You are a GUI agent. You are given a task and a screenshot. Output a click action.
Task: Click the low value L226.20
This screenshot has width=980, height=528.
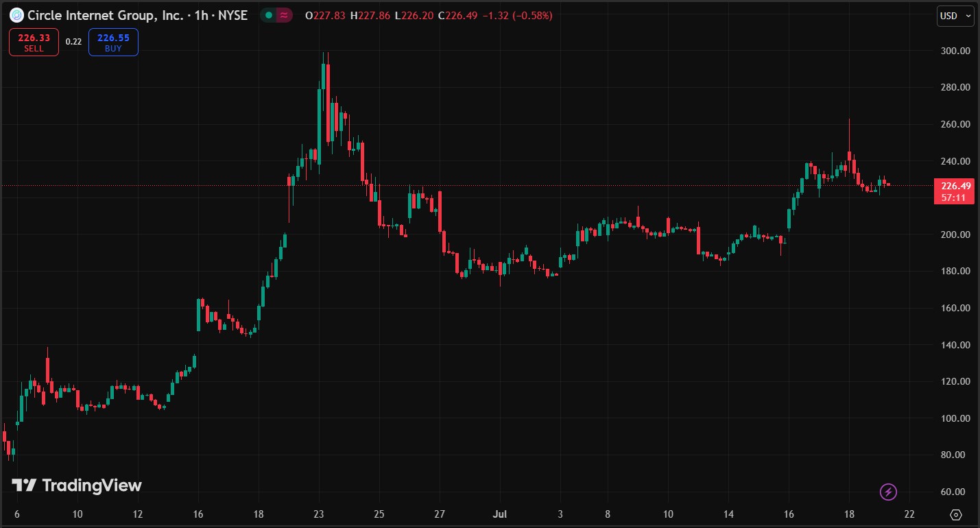pos(414,15)
